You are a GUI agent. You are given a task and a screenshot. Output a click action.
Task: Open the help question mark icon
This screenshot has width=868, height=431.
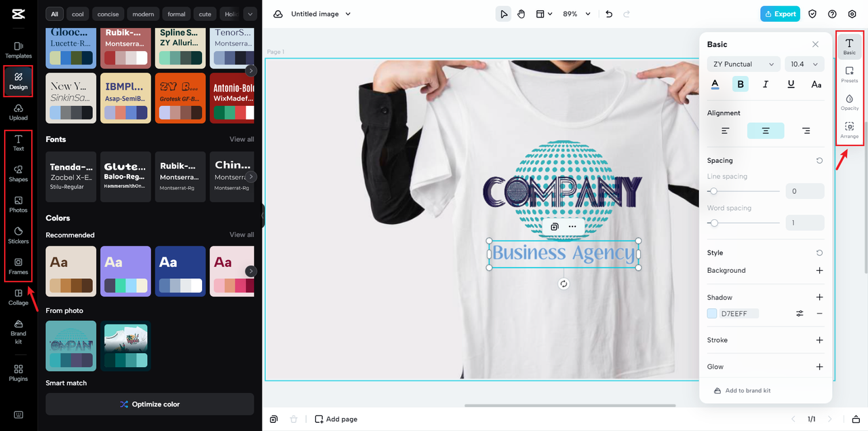832,14
